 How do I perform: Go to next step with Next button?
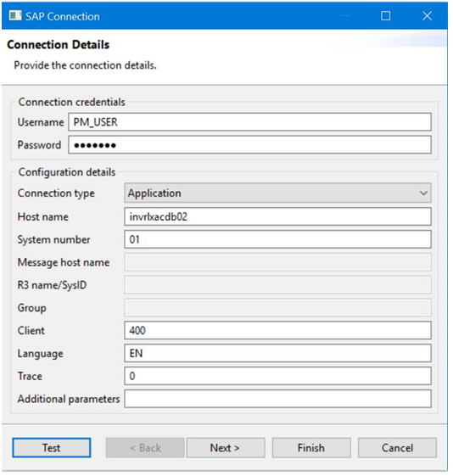point(226,448)
